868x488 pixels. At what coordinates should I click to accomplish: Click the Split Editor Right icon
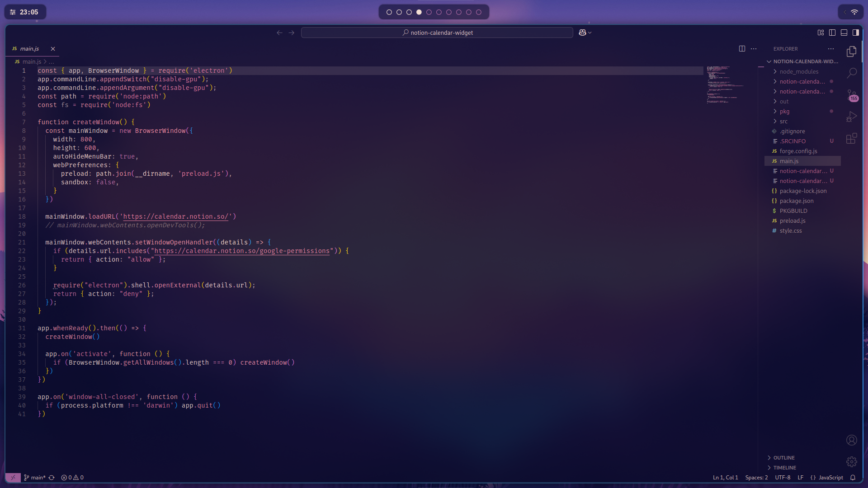[742, 49]
